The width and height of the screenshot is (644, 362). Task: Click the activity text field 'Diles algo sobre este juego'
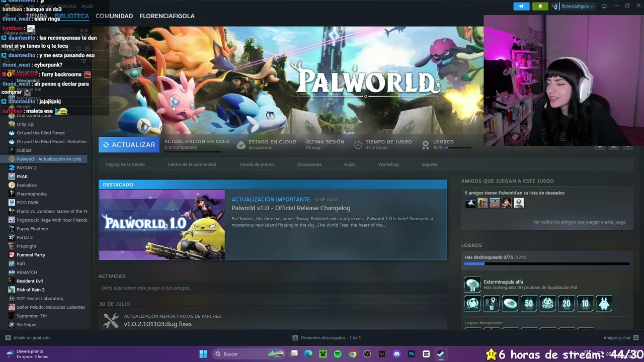[273, 288]
